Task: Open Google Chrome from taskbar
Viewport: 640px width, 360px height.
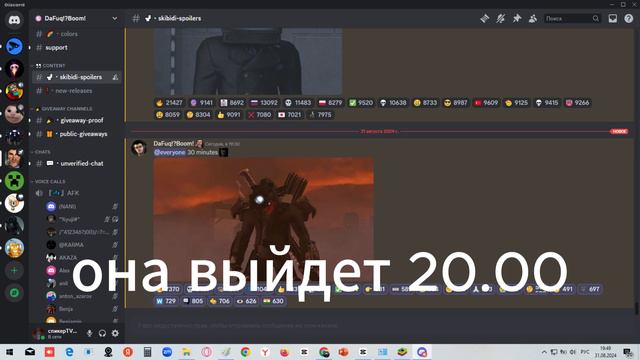Action: [245, 352]
